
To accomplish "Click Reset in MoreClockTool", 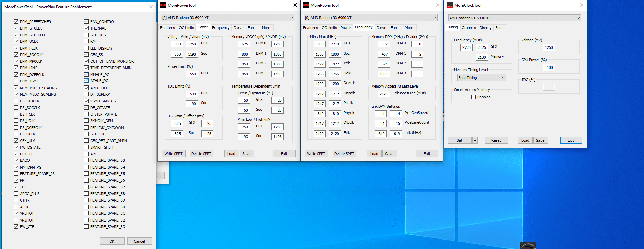I will click(x=496, y=140).
